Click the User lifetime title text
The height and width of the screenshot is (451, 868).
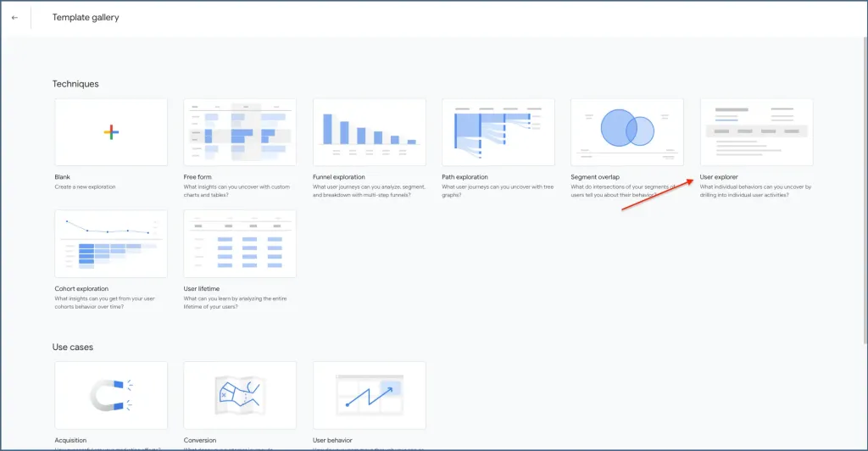coord(202,289)
